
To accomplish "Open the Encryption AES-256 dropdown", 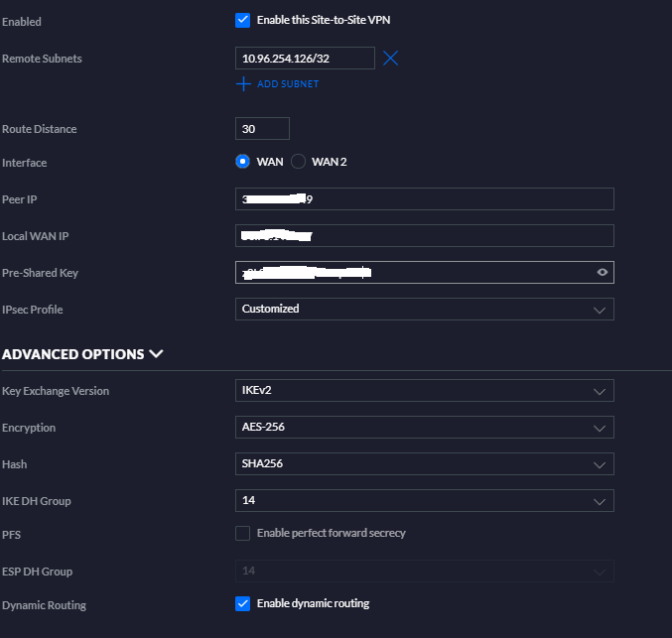I will click(x=424, y=428).
